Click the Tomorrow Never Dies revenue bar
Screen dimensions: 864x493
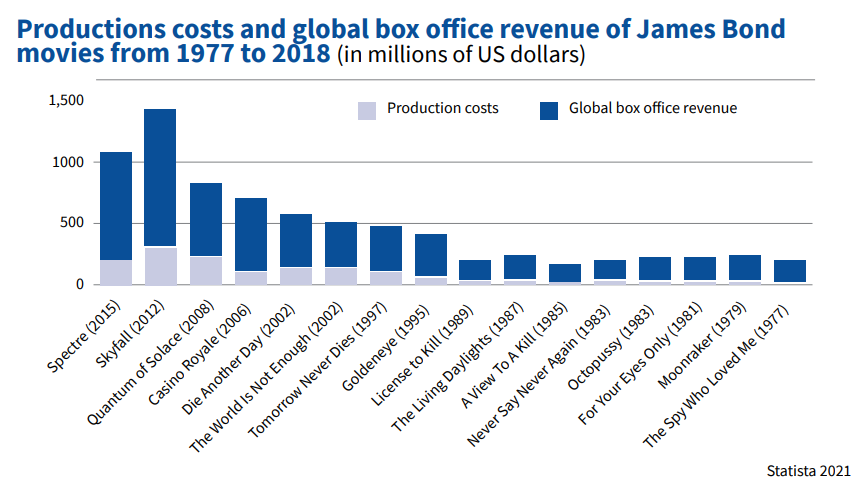point(386,249)
